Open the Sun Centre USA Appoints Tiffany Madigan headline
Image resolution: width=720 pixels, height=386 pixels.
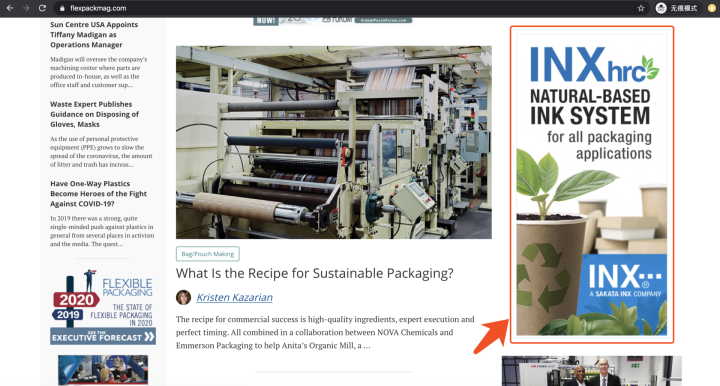[x=94, y=34]
